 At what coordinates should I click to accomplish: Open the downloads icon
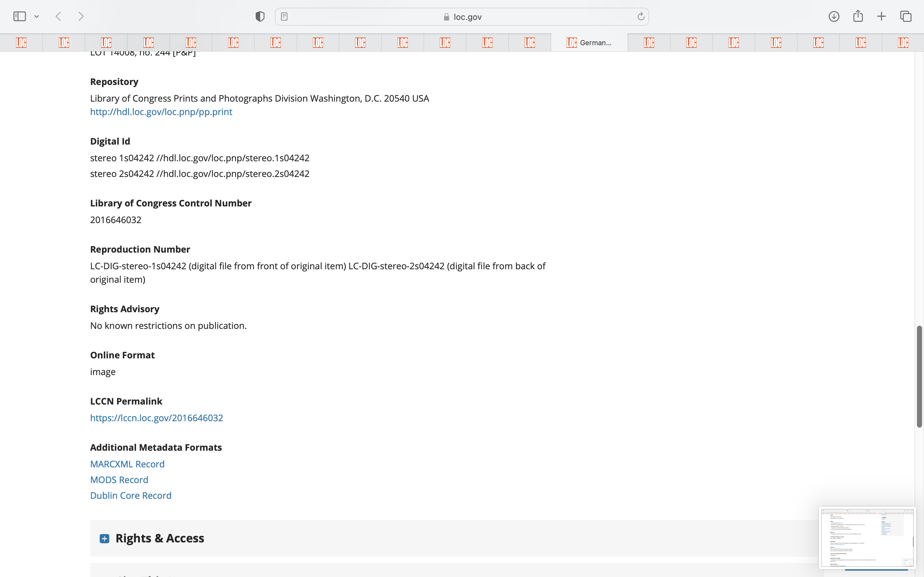(x=834, y=16)
